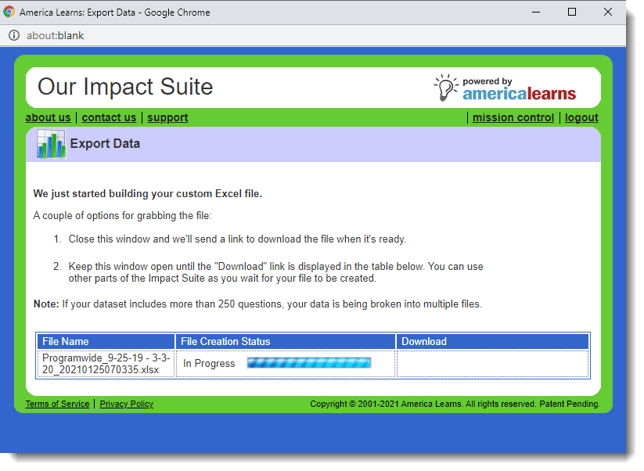Click the America Learns lightbulb logo
The width and height of the screenshot is (644, 471).
[446, 88]
